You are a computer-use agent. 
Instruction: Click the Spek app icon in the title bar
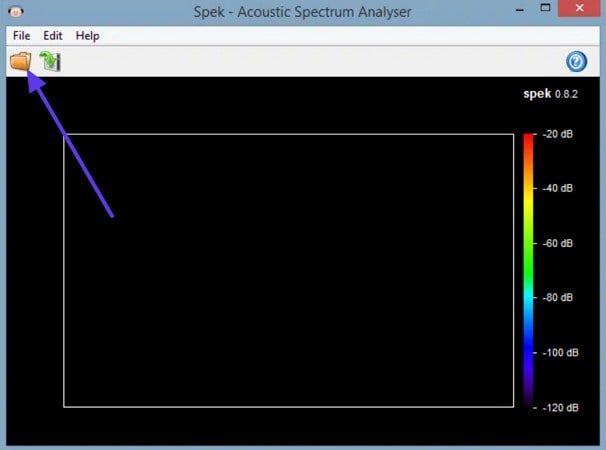(16, 11)
